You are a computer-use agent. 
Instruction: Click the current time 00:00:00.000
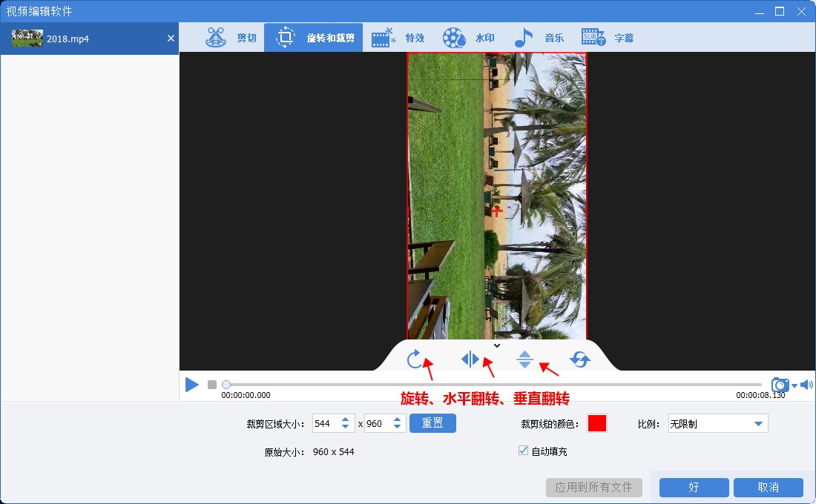click(246, 395)
